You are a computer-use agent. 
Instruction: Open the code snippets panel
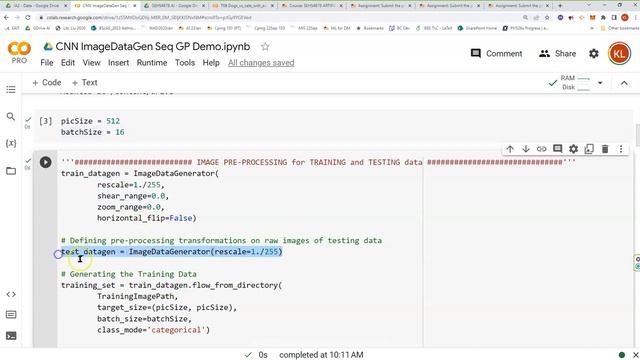tap(11, 294)
